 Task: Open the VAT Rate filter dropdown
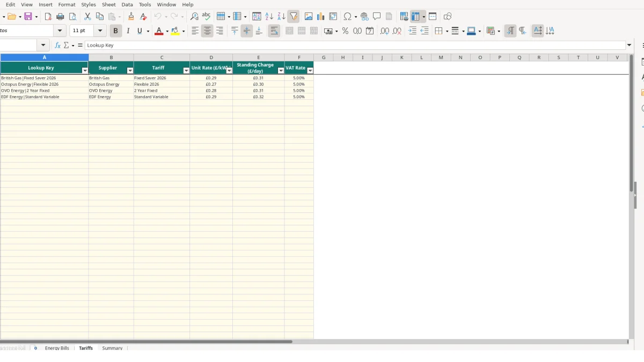[310, 71]
